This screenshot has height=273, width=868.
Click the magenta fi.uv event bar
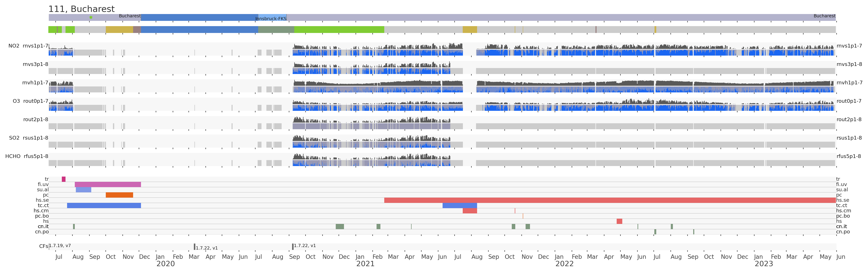108,185
